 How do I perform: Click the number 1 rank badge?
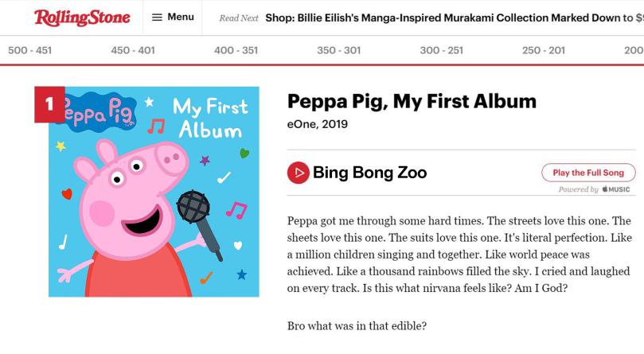point(49,104)
